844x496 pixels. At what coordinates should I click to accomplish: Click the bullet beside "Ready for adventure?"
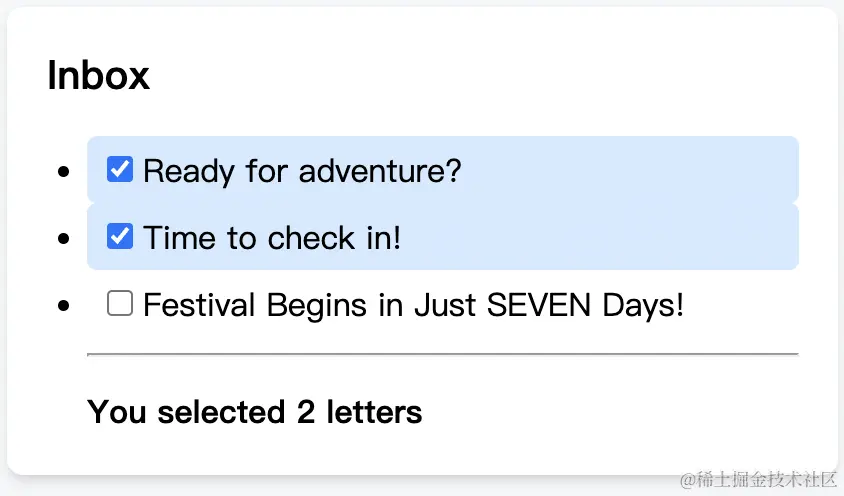(x=65, y=173)
